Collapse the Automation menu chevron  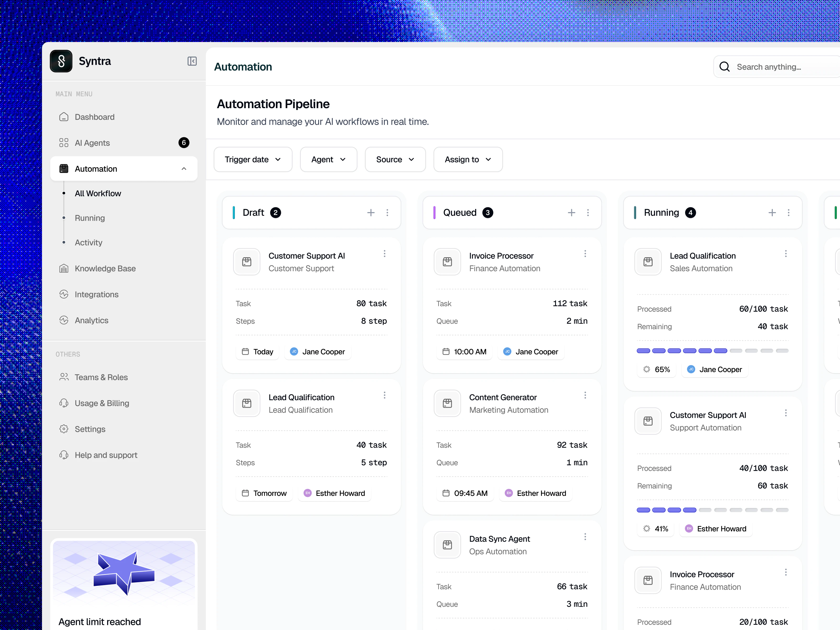[x=184, y=169]
